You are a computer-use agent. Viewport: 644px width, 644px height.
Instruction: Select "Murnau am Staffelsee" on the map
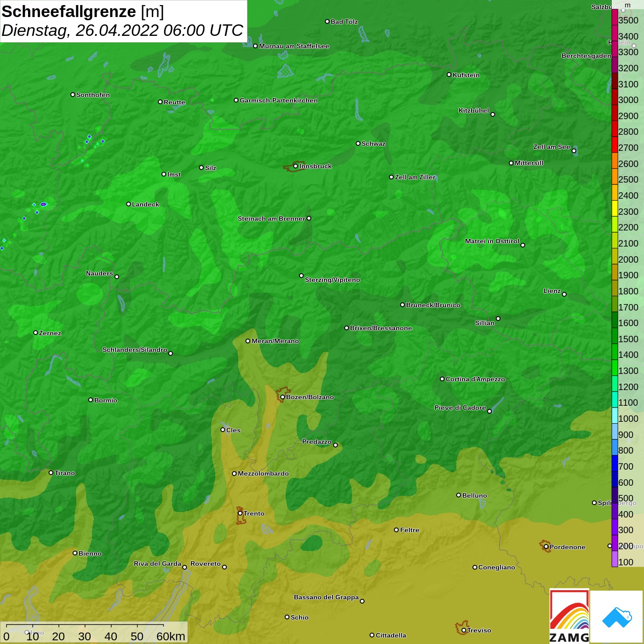pyautogui.click(x=294, y=46)
